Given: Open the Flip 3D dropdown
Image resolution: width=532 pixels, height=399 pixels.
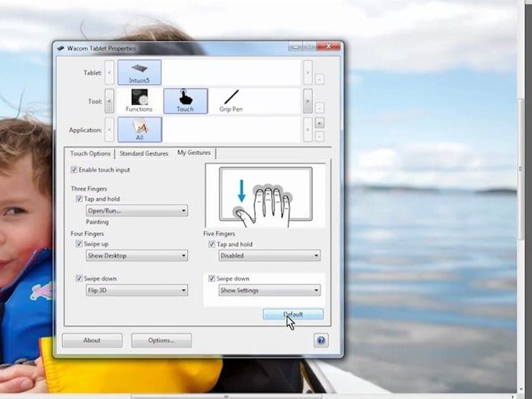Looking at the screenshot, I should [137, 290].
